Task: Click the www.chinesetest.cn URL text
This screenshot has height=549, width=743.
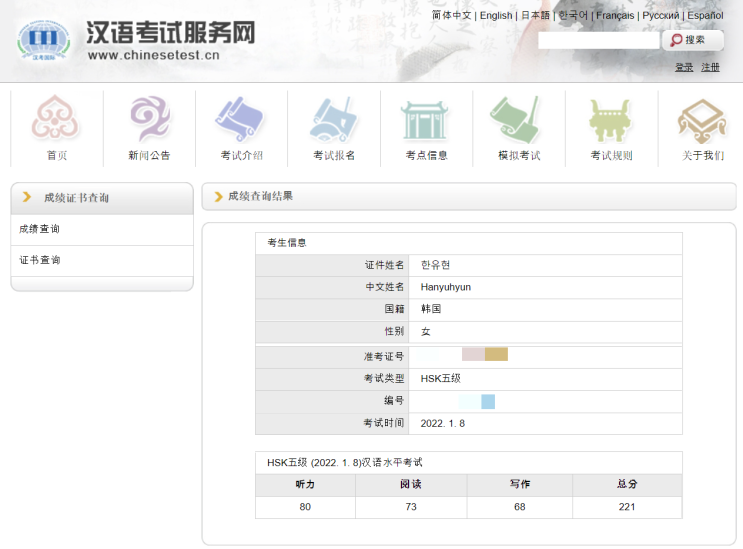Action: click(154, 55)
